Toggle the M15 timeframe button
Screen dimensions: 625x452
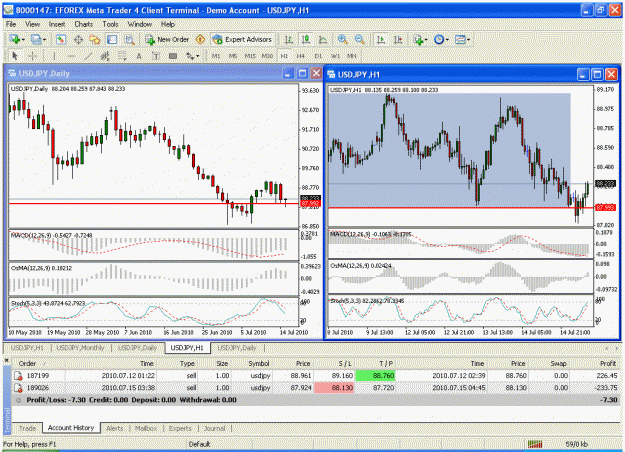250,56
